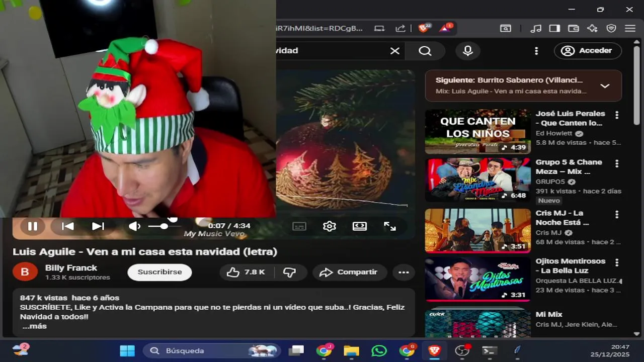Click the Acceder sign-in button
The width and height of the screenshot is (644, 362).
click(588, 51)
